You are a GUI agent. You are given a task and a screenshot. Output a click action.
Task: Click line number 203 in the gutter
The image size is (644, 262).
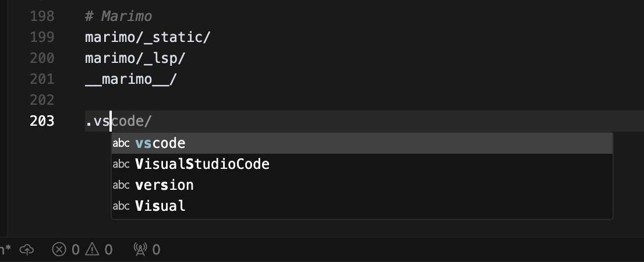(x=42, y=121)
